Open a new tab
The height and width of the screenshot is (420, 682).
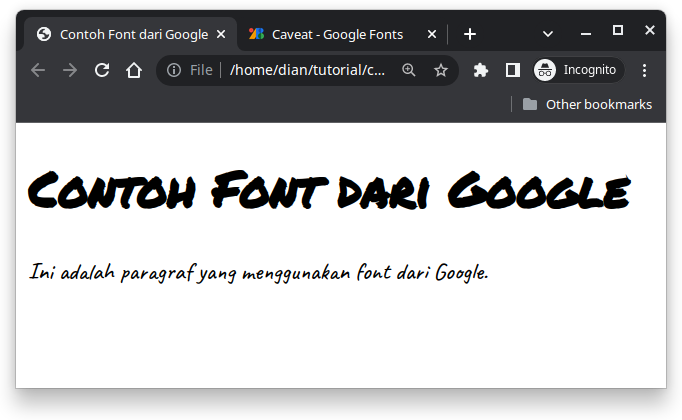[470, 34]
